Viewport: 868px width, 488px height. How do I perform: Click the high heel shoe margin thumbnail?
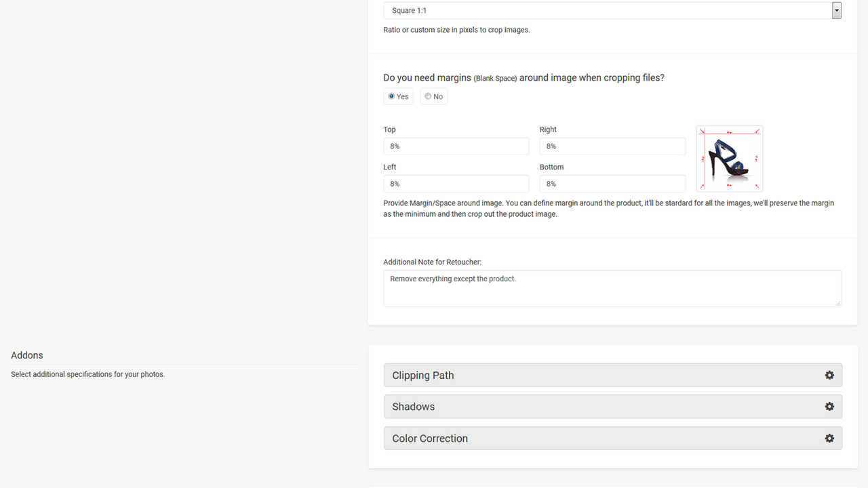[730, 159]
